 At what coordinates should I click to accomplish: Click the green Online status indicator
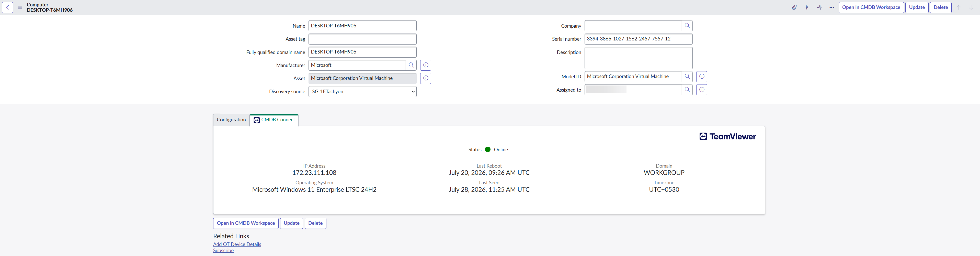(x=488, y=149)
